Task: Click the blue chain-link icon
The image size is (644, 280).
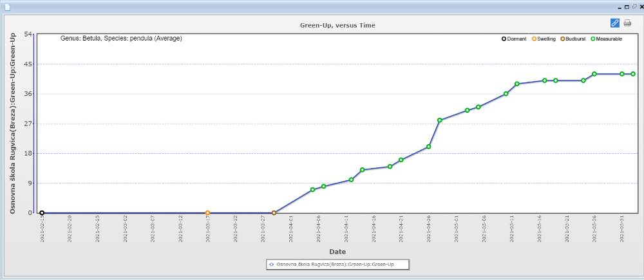Action: pyautogui.click(x=614, y=23)
